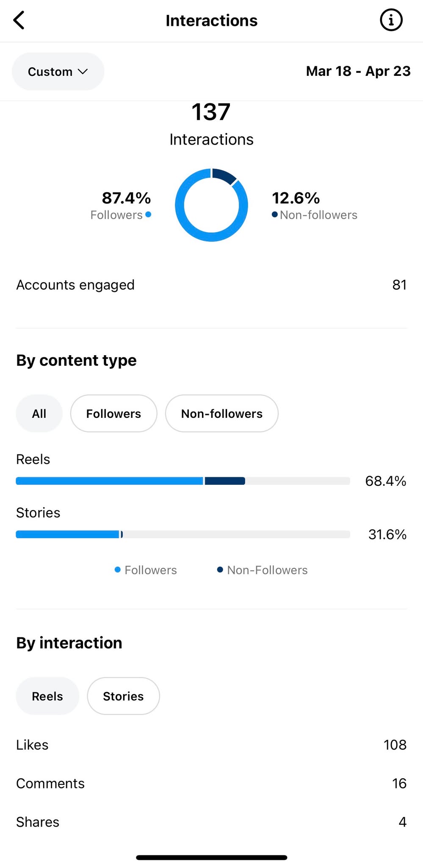423x868 pixels.
Task: Filter content type by Followers
Action: click(113, 414)
